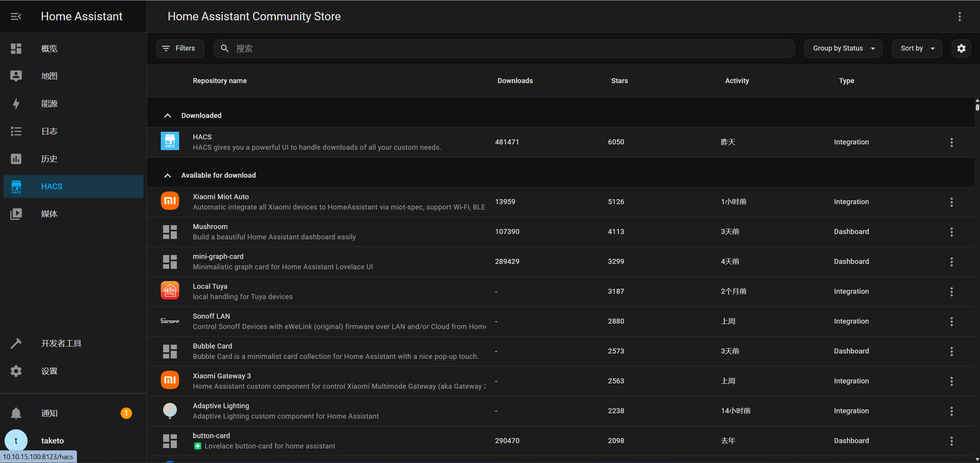Click the Local Tuya logo
This screenshot has width=980, height=463.
pos(170,290)
